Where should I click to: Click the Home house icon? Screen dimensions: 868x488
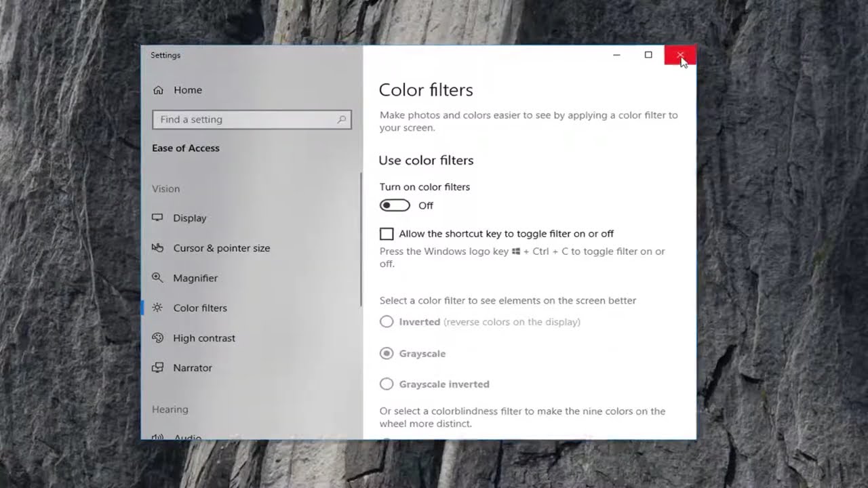click(x=158, y=90)
